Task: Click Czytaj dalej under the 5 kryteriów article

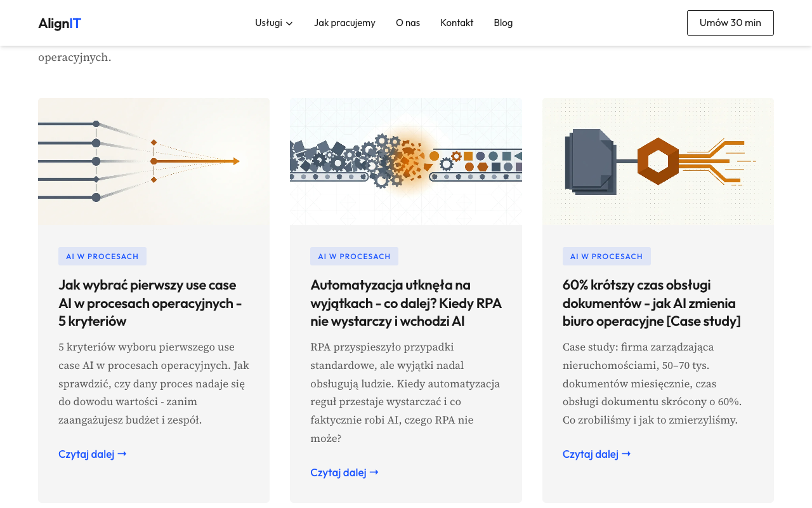Action: 93,454
